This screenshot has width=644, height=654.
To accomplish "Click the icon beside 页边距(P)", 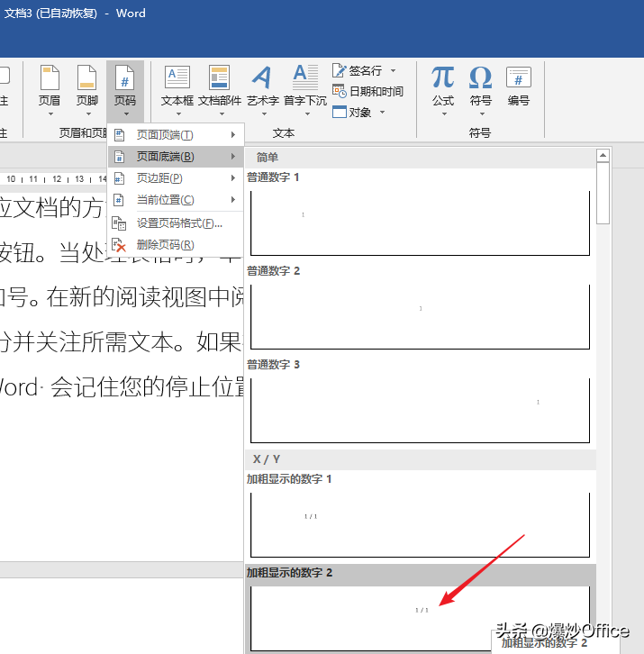I will pos(119,178).
